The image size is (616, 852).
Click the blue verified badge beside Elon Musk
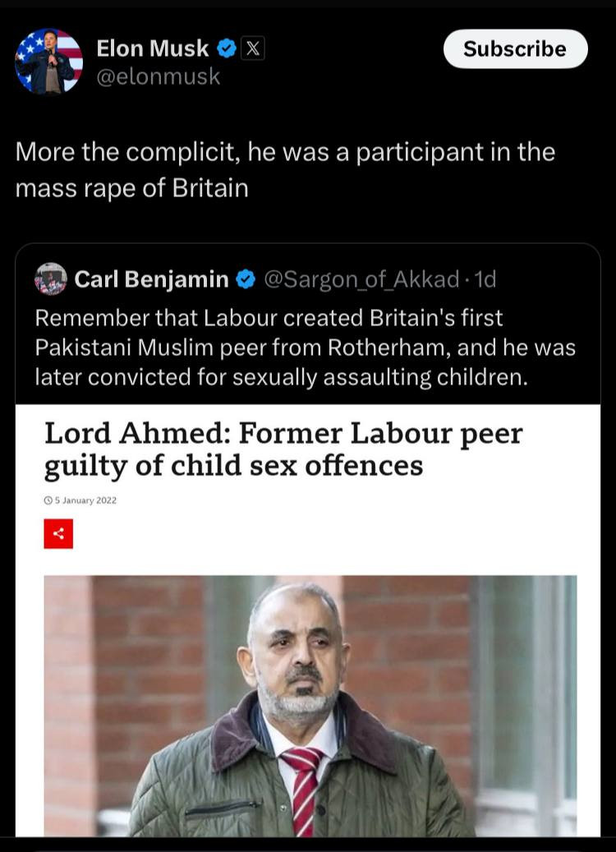tap(227, 49)
